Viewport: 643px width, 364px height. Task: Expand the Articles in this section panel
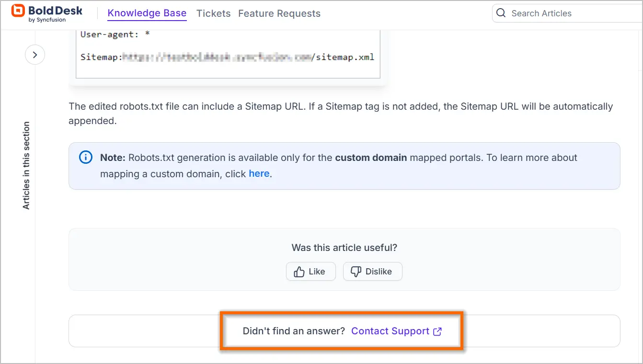point(35,55)
